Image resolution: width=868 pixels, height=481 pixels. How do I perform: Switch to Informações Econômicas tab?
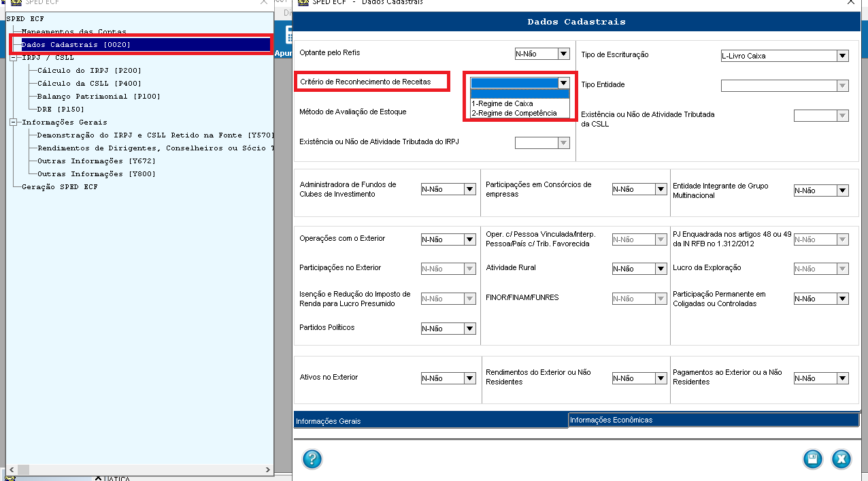[x=714, y=420]
